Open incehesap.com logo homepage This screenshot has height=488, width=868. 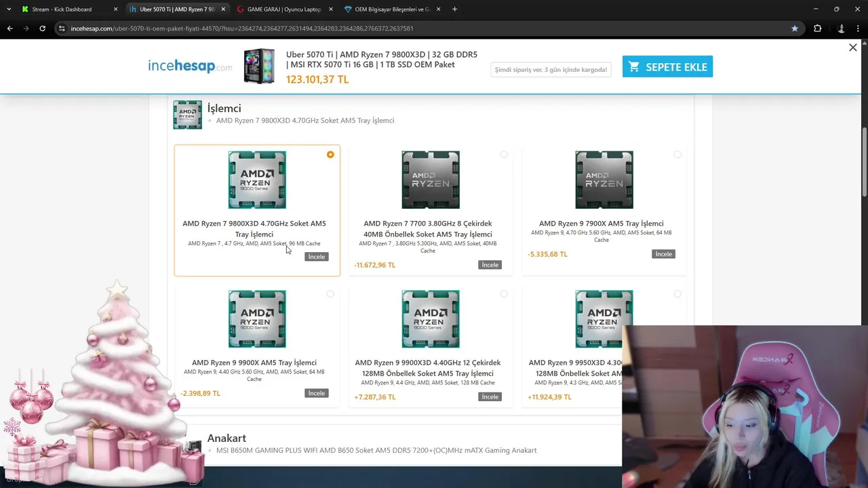tap(190, 66)
